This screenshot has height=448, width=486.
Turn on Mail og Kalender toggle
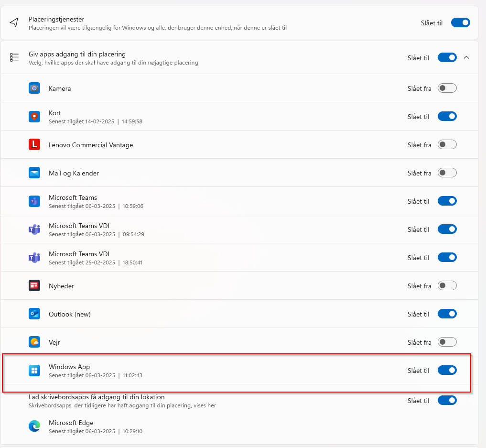(x=447, y=173)
